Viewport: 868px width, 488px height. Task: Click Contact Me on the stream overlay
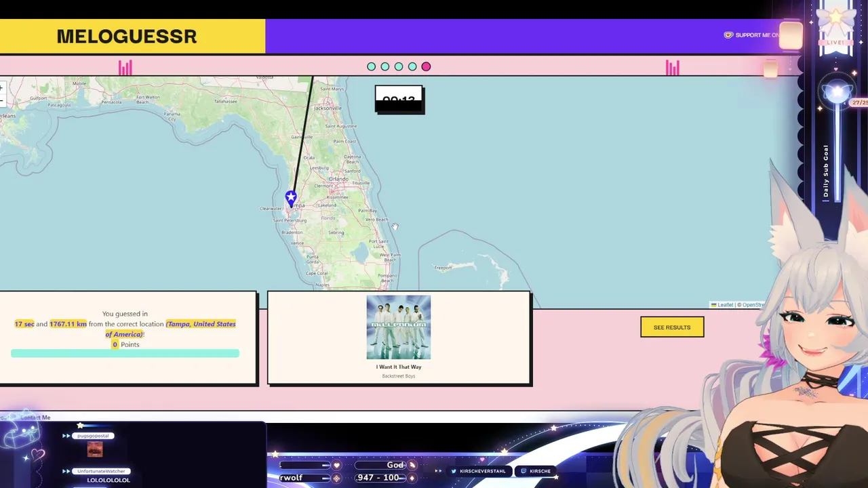[x=35, y=418]
